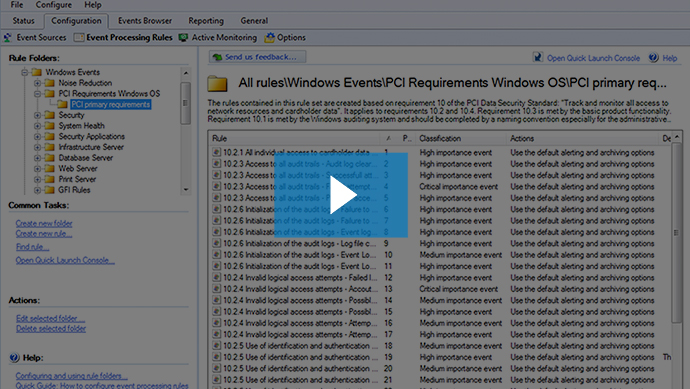
Task: Expand the GFI Rules folder
Action: (37, 190)
